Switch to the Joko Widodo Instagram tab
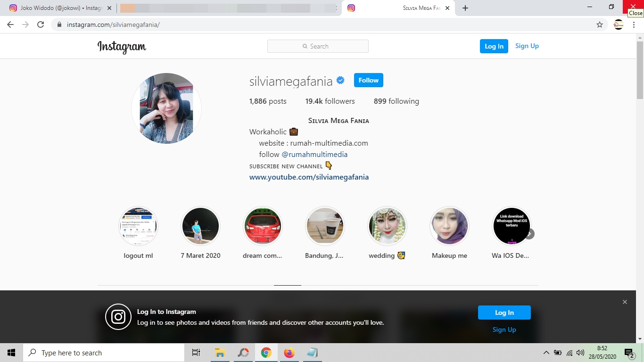Image resolution: width=644 pixels, height=362 pixels. (61, 8)
